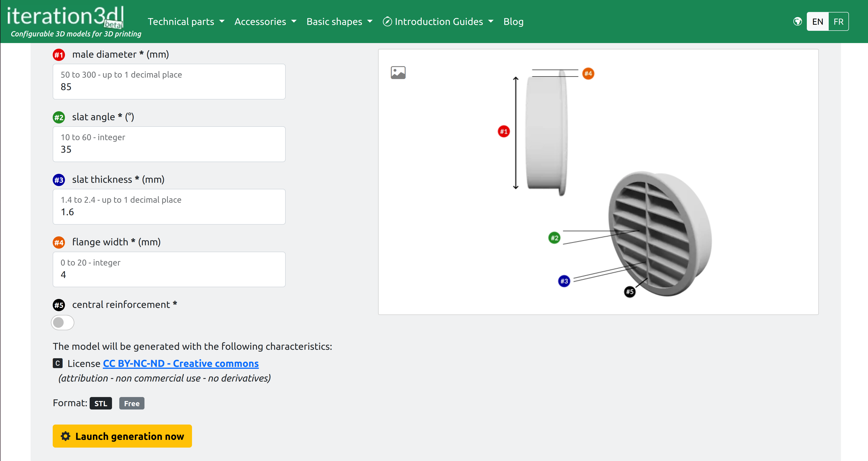Screen dimensions: 868x461
Task: Click the green #2 marker in the diagram
Action: (x=554, y=238)
